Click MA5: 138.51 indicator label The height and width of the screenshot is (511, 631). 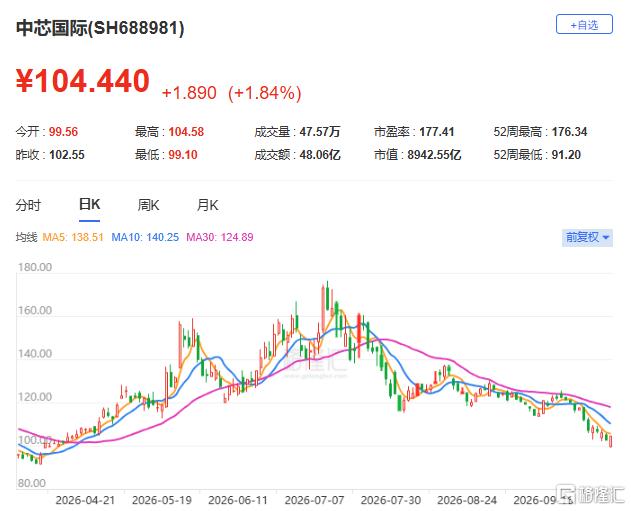(x=73, y=237)
